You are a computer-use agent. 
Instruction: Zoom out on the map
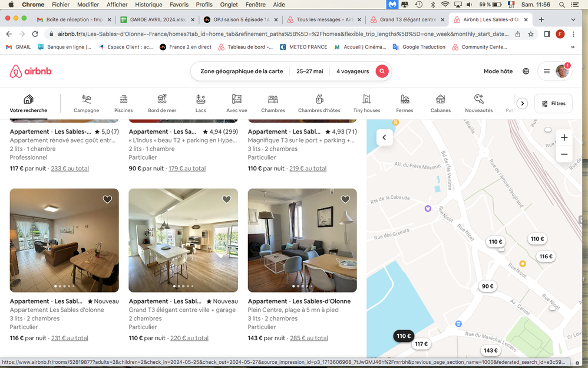564,154
